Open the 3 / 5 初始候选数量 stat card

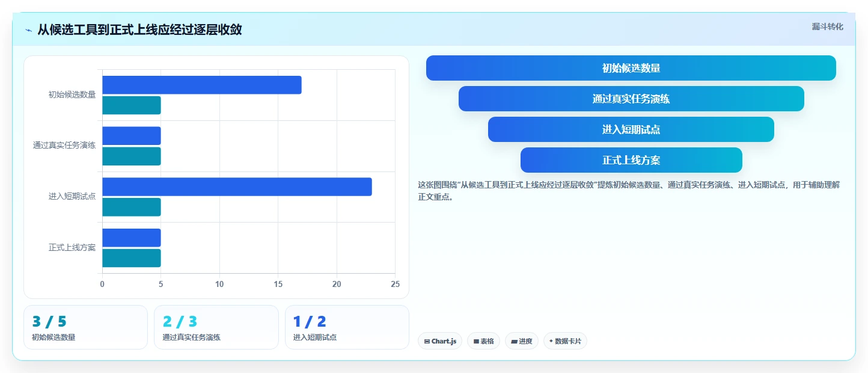click(85, 327)
